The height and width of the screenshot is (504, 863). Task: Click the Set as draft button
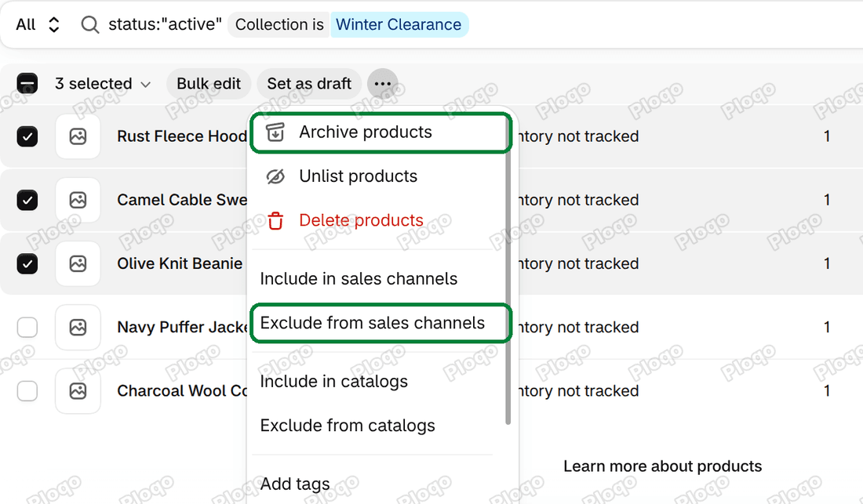point(309,84)
